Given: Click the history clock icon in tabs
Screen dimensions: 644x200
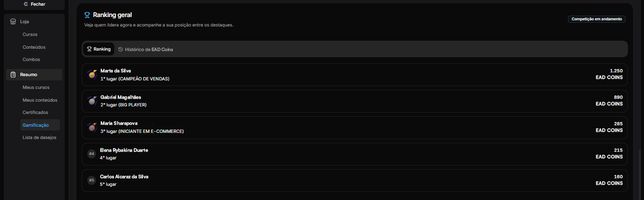Looking at the screenshot, I should [x=120, y=49].
